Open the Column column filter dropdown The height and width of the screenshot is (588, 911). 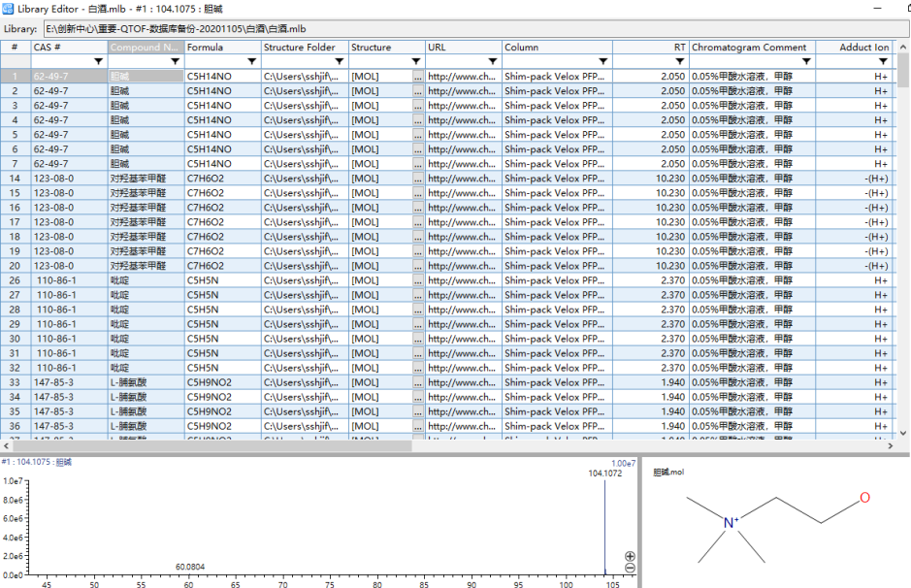(602, 61)
